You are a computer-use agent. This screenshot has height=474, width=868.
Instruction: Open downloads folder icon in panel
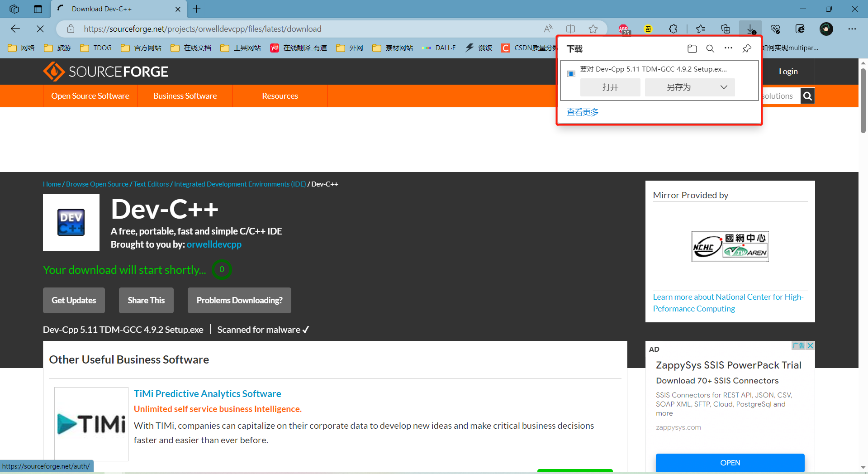point(692,48)
